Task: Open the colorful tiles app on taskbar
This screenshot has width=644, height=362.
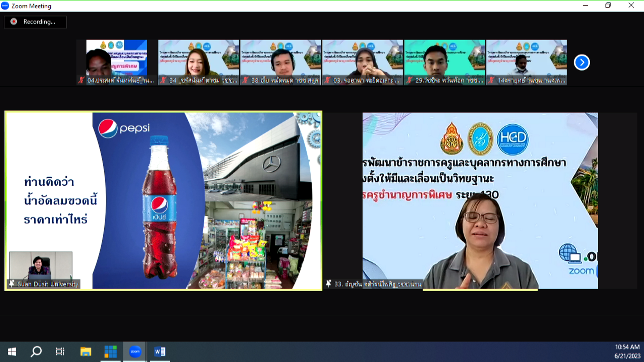Action: point(110,352)
